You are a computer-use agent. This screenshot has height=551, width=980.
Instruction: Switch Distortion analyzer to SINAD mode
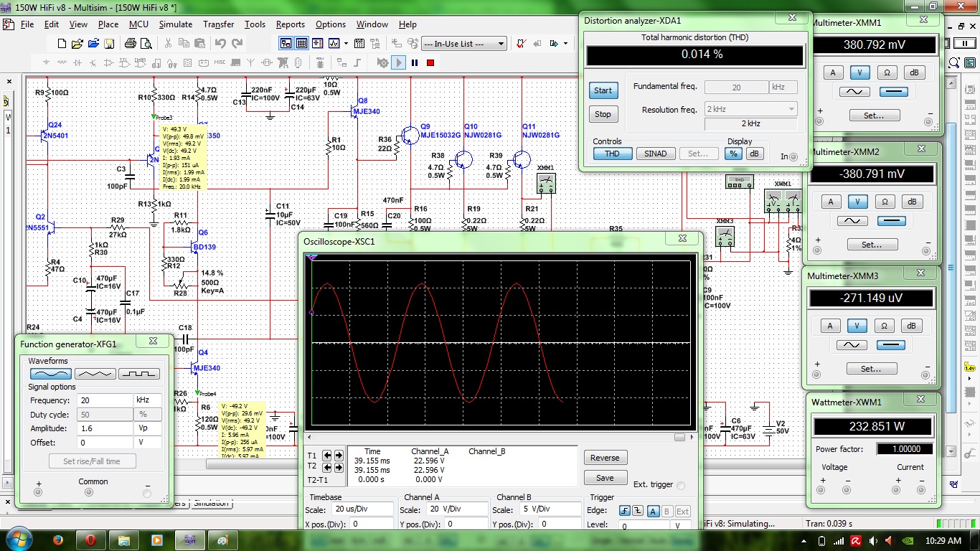[x=655, y=154]
